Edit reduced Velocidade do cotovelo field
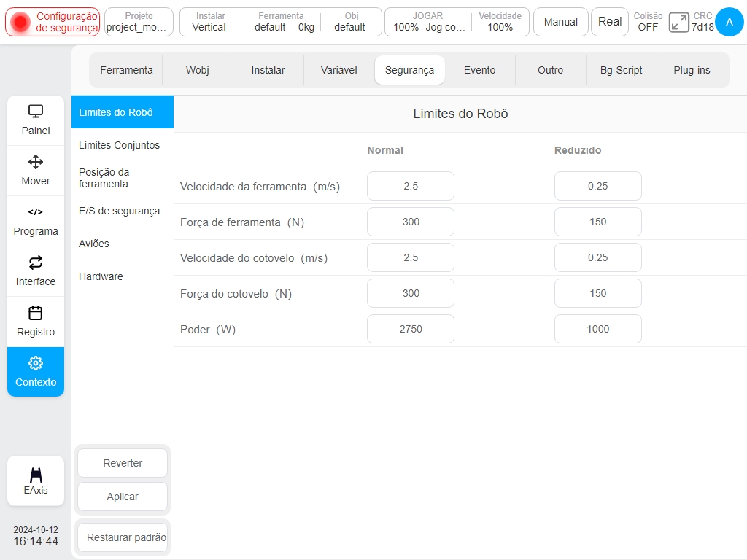This screenshot has height=560, width=747. pos(598,257)
